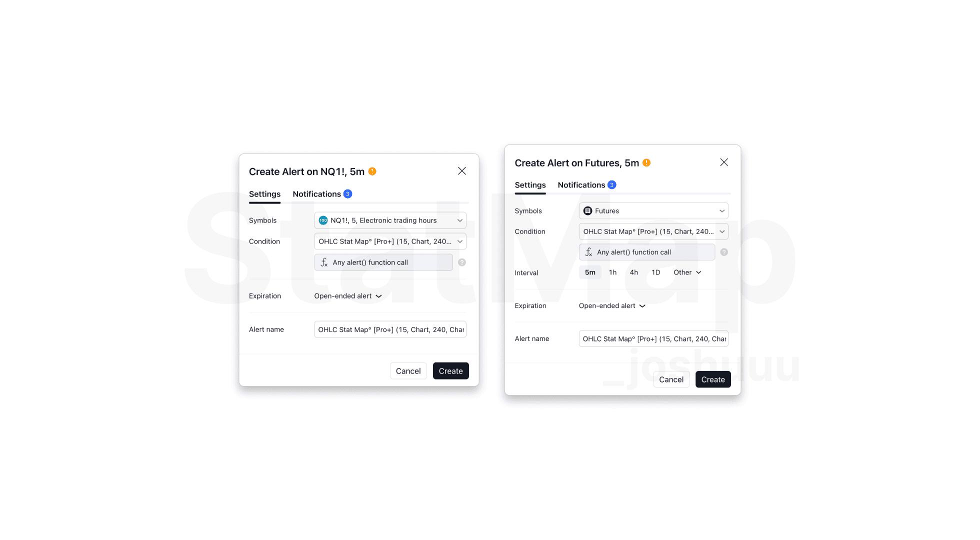Click Create button in left dialog
Screen dimensions: 980x540
[451, 371]
